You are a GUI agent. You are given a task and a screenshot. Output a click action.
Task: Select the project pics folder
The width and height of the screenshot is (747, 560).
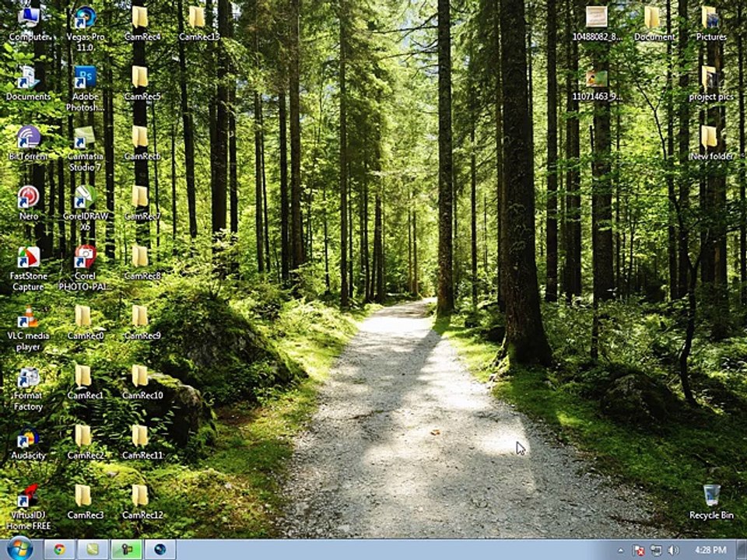[711, 83]
